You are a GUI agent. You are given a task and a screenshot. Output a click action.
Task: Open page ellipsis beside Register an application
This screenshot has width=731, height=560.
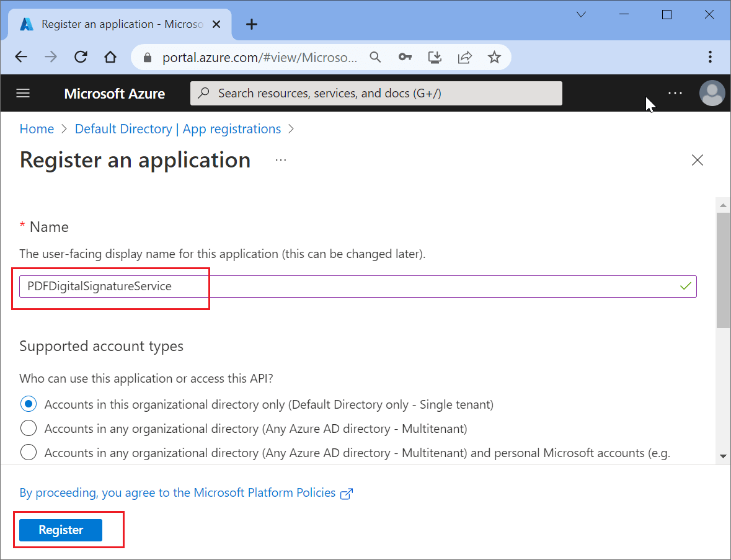281,160
